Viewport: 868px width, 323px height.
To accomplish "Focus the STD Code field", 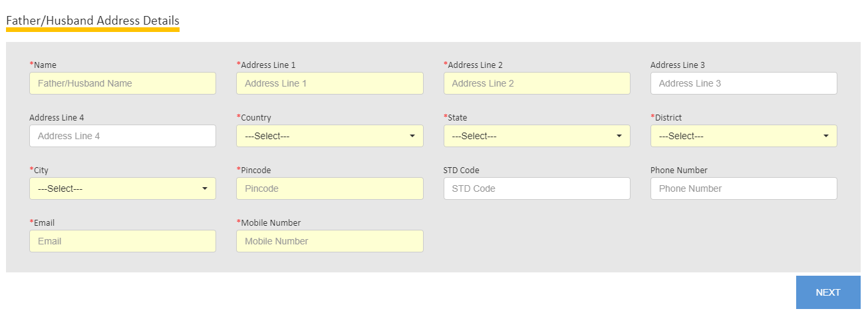I will coord(537,188).
